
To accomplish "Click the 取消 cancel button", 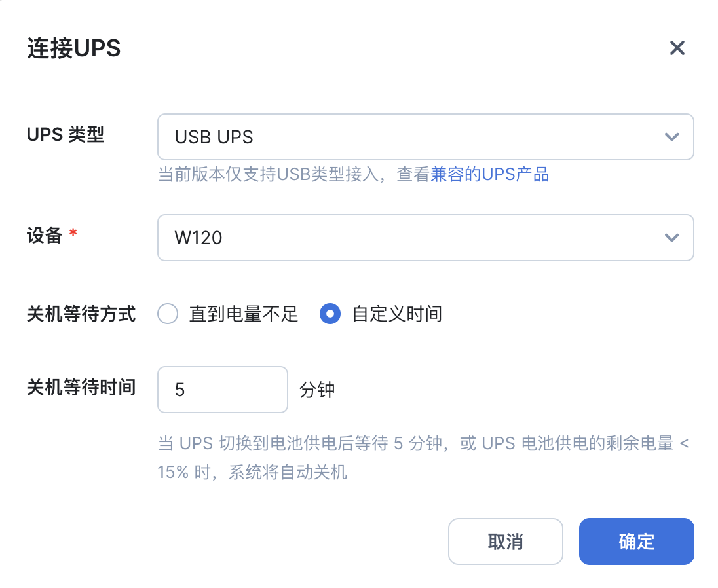I will (x=506, y=542).
